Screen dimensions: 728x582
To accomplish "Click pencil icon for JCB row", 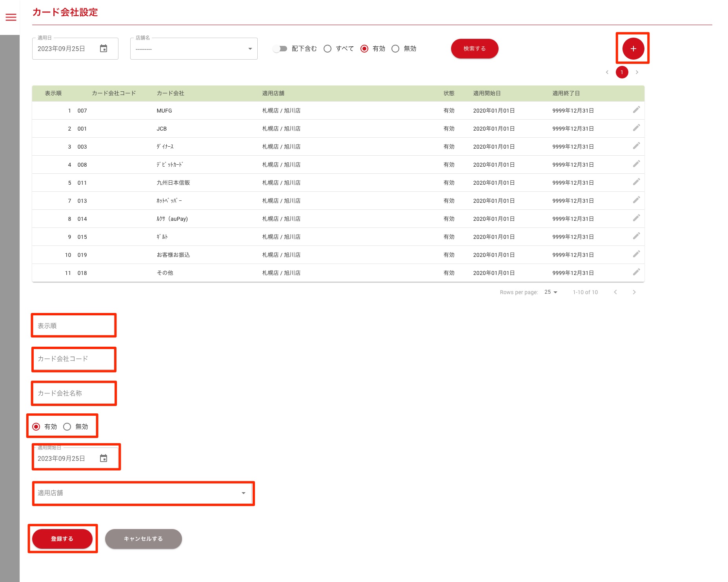I will click(x=636, y=128).
